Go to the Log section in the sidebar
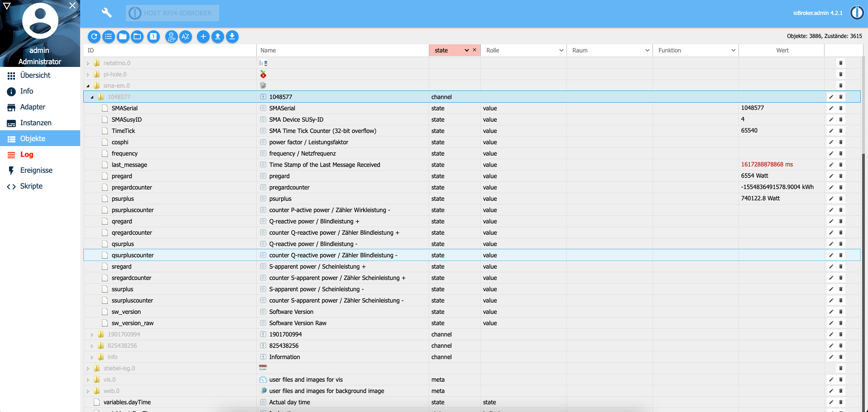 (27, 155)
